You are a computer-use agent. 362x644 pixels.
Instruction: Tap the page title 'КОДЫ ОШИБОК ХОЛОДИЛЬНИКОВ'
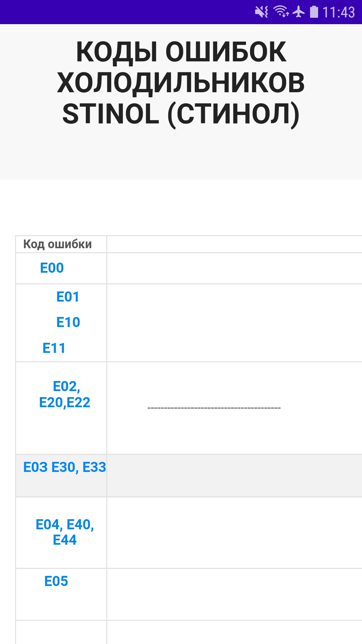point(181,67)
